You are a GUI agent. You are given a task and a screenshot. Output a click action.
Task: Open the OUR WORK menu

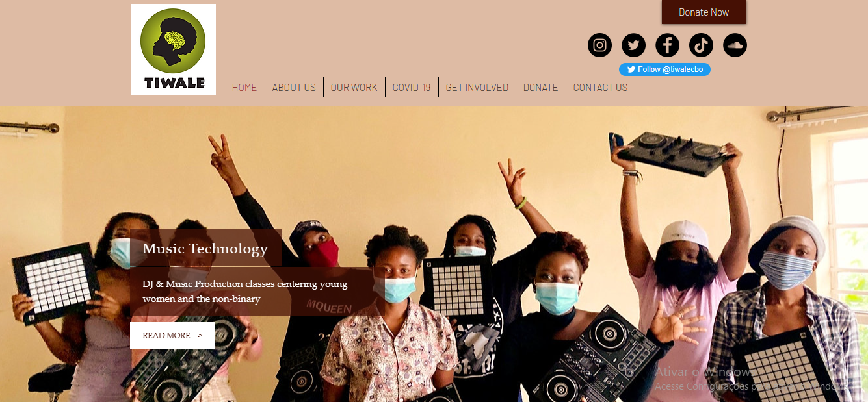[x=354, y=87]
